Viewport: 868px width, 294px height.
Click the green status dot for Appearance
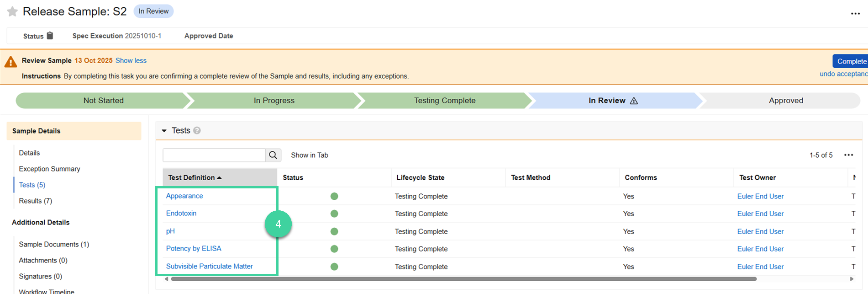pos(334,196)
